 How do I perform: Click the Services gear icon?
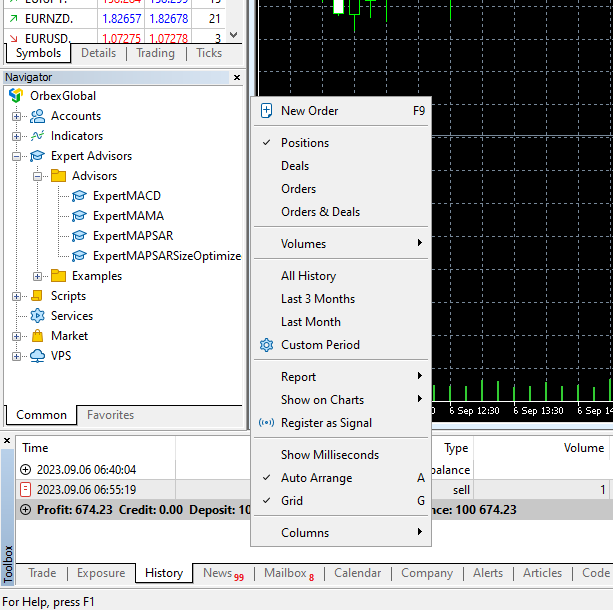pos(38,316)
